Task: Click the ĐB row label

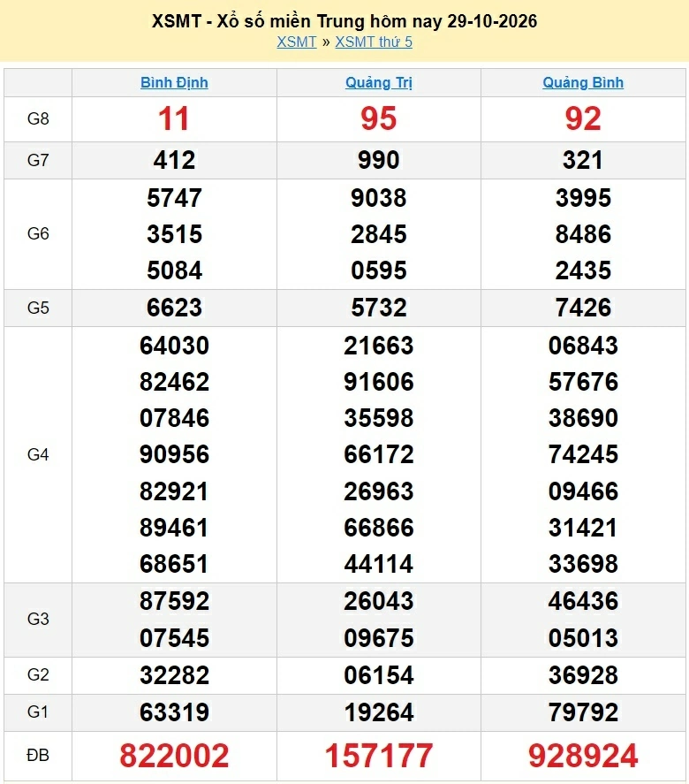Action: [x=38, y=756]
